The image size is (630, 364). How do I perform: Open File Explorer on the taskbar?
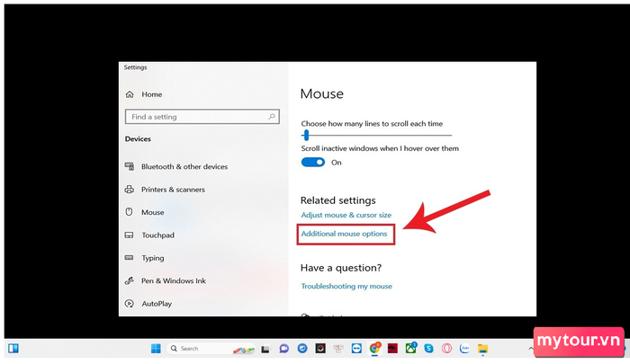coord(483,349)
